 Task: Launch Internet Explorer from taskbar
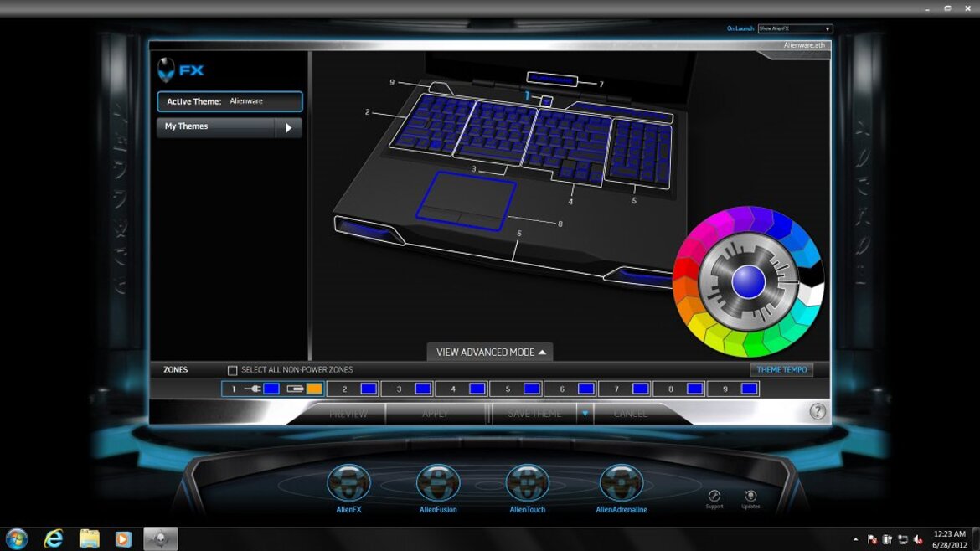[54, 538]
